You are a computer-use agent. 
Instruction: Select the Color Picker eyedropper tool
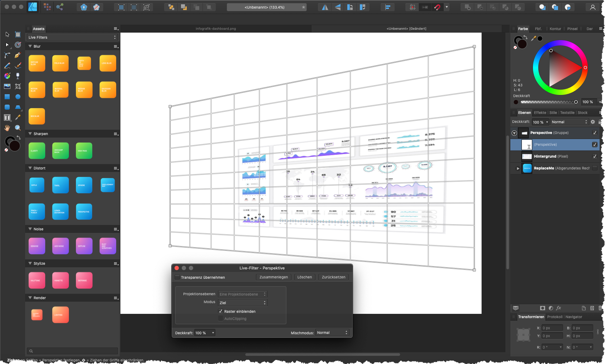[18, 118]
